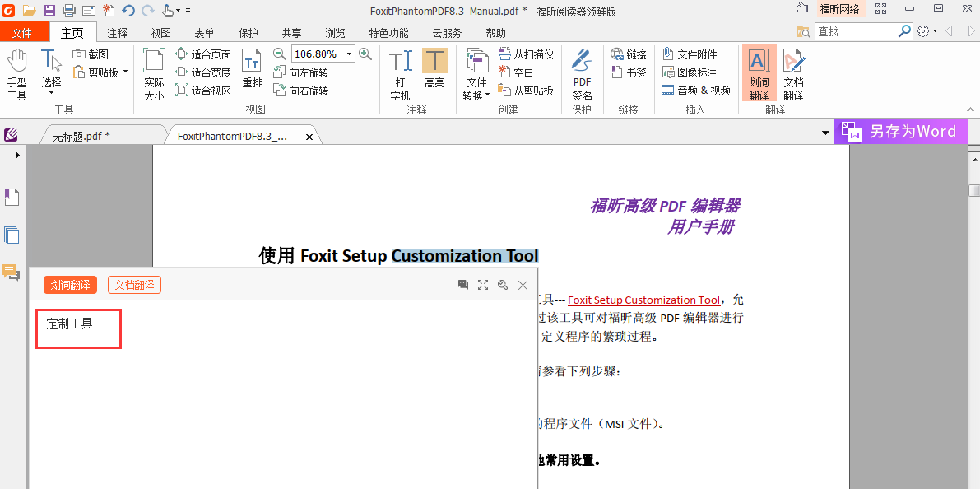The width and height of the screenshot is (980, 489).
Task: Click the vertical scrollbar thumb
Action: (x=973, y=190)
